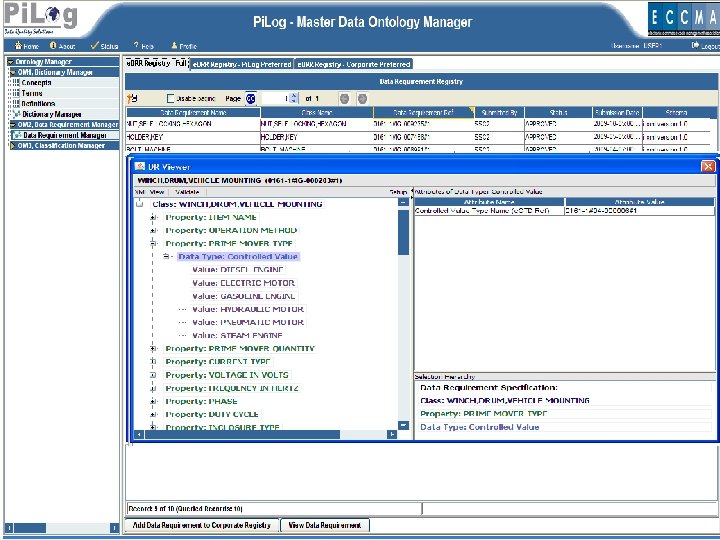Expand Property: ITEM NAME node
The height and width of the screenshot is (540, 720).
[153, 217]
